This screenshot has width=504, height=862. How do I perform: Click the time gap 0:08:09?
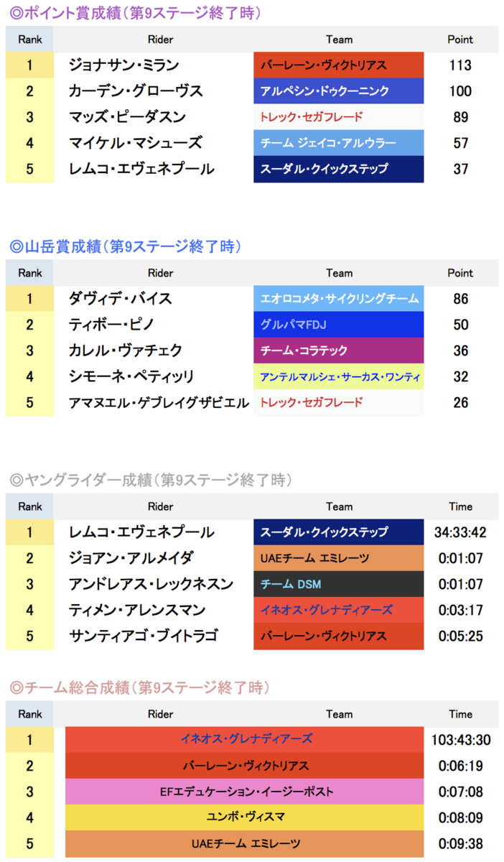click(x=460, y=817)
